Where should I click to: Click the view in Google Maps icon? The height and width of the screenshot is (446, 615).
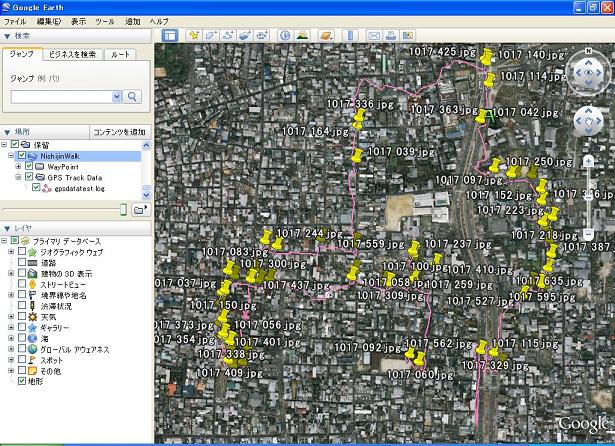408,36
